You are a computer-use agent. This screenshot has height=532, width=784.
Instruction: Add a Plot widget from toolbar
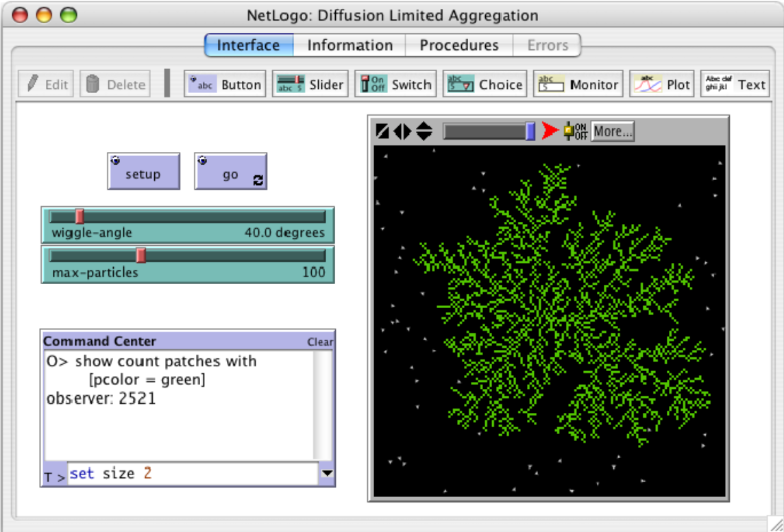[x=662, y=85]
